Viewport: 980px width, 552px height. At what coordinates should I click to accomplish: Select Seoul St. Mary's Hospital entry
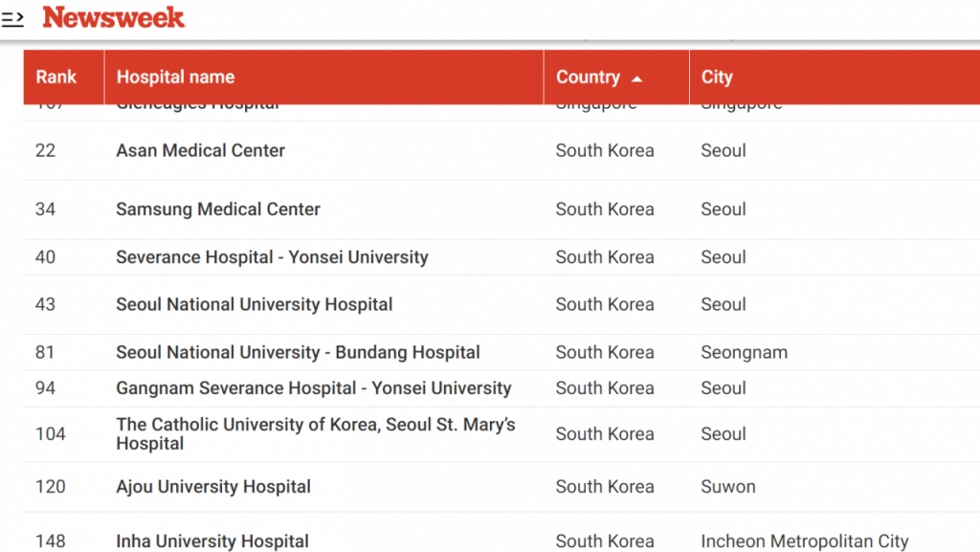coord(314,433)
